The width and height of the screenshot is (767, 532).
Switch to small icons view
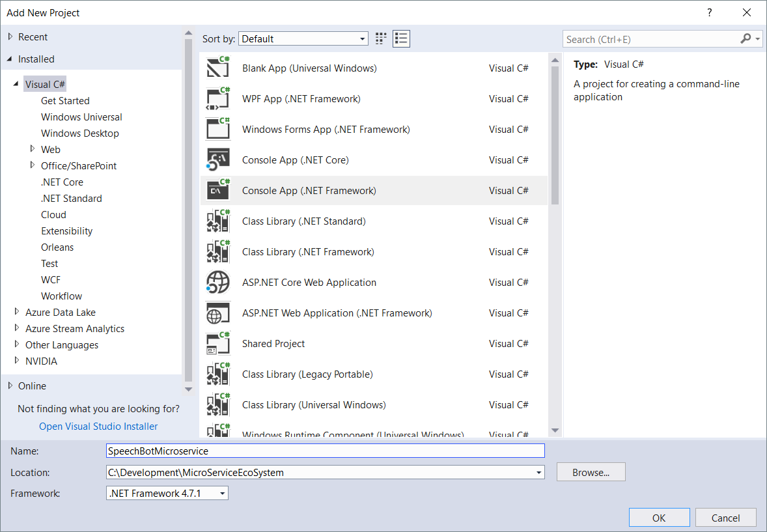pos(380,38)
